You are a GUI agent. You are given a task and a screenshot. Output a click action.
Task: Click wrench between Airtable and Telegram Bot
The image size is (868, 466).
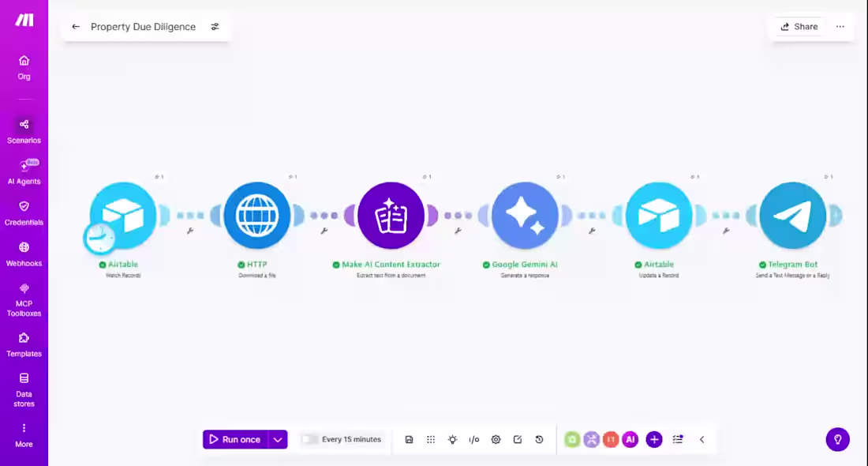pos(726,231)
